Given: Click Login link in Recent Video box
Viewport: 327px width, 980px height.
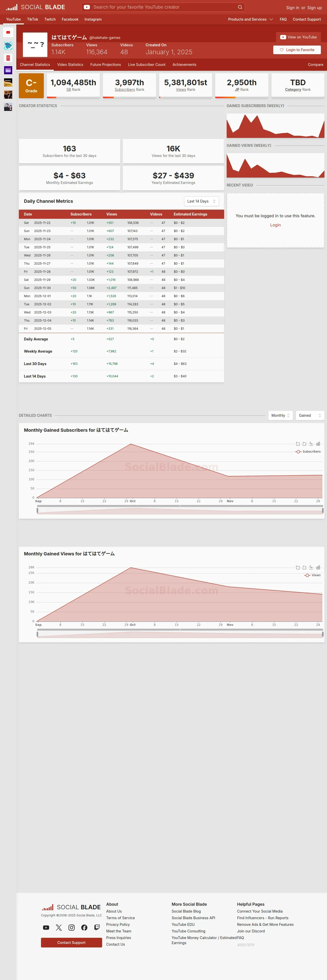Looking at the screenshot, I should point(275,225).
